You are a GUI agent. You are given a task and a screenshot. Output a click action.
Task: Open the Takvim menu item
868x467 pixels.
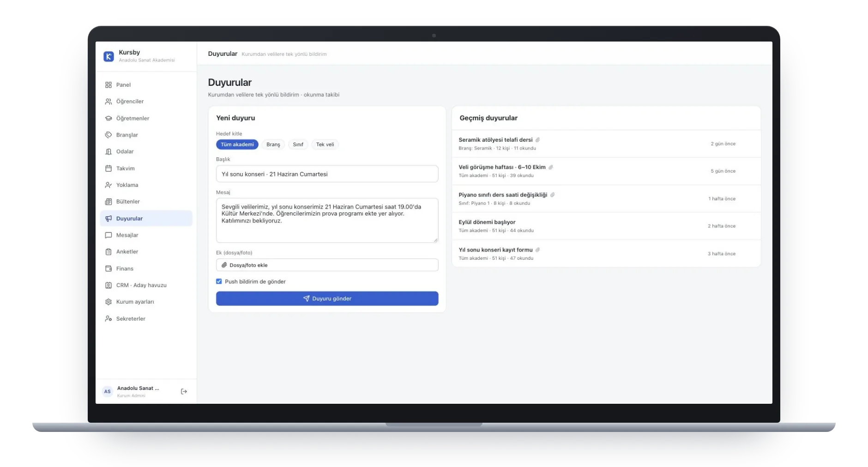146,168
